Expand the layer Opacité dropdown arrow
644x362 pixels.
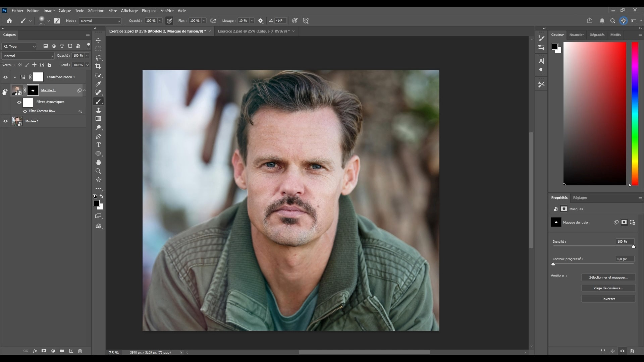[87, 56]
